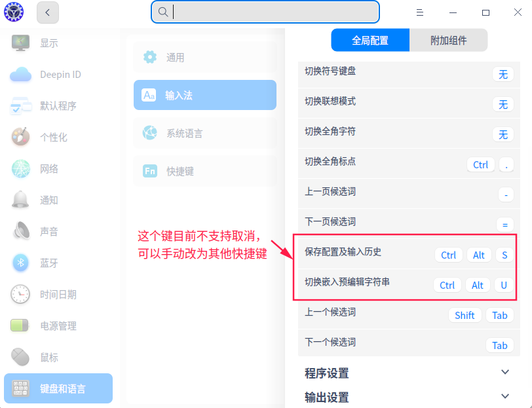Select 通用 menu entry
This screenshot has height=408, width=532.
point(205,58)
